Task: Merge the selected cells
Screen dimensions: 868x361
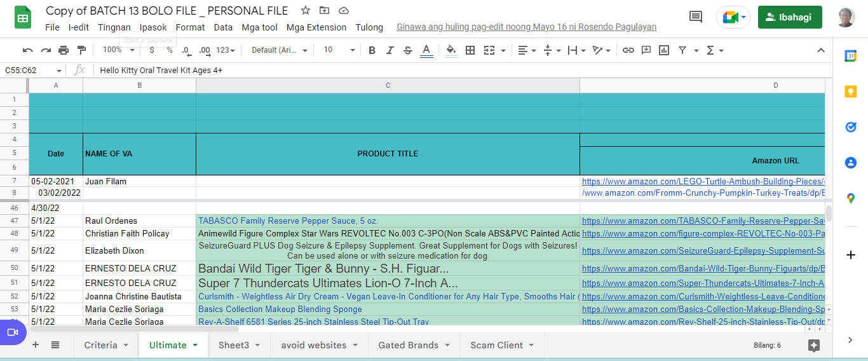Action: click(489, 50)
